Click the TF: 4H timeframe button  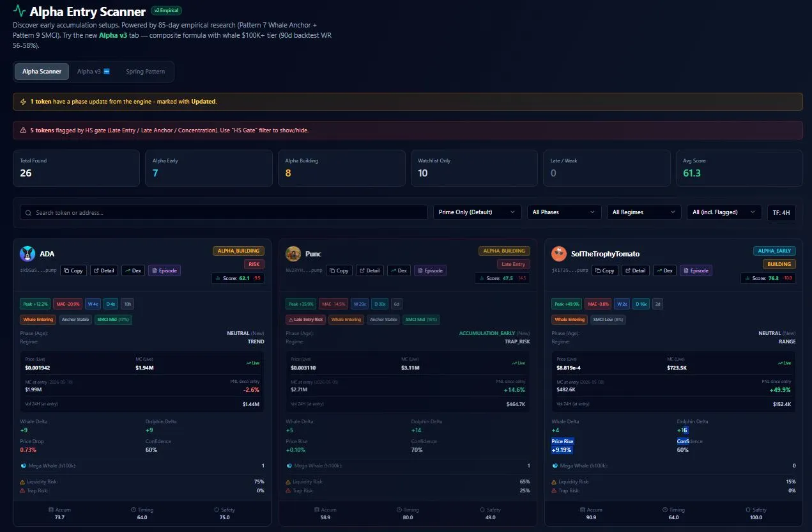pyautogui.click(x=781, y=212)
